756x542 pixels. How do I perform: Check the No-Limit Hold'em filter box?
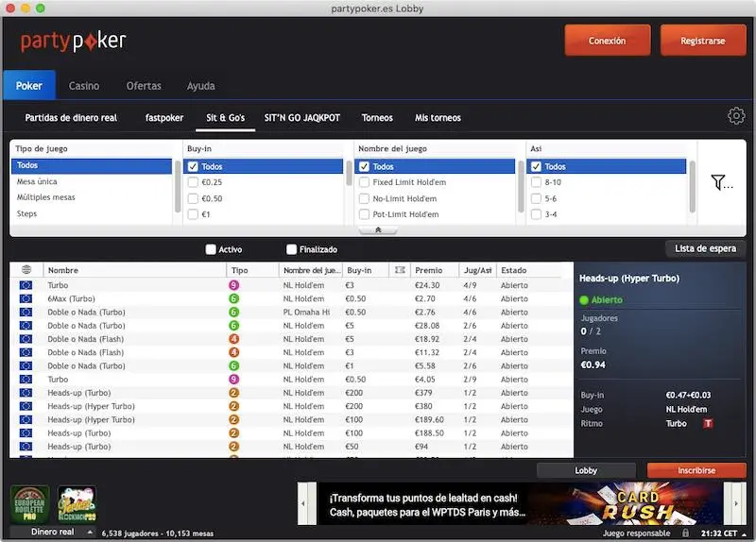364,198
